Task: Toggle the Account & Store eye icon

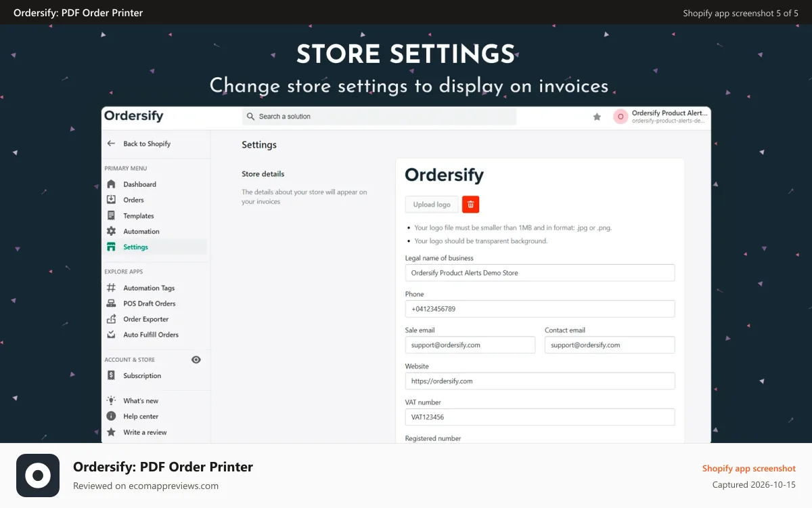Action: 196,360
